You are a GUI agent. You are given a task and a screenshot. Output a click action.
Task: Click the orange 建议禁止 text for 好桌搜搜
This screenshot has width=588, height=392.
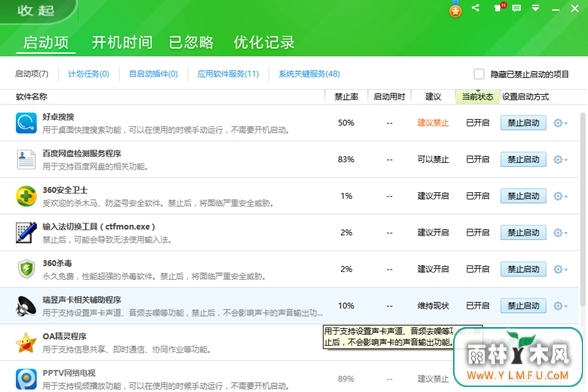tap(433, 123)
